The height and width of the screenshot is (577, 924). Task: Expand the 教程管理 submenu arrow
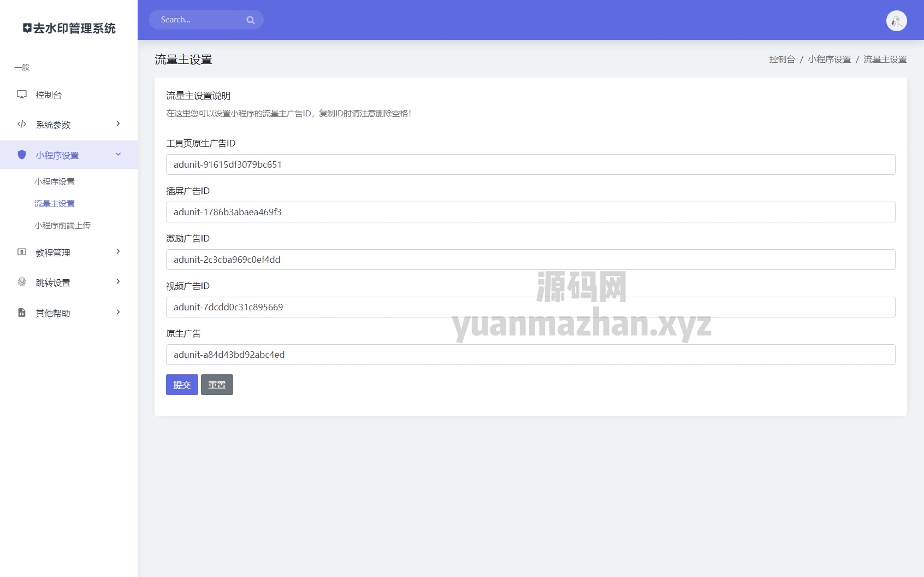tap(118, 252)
